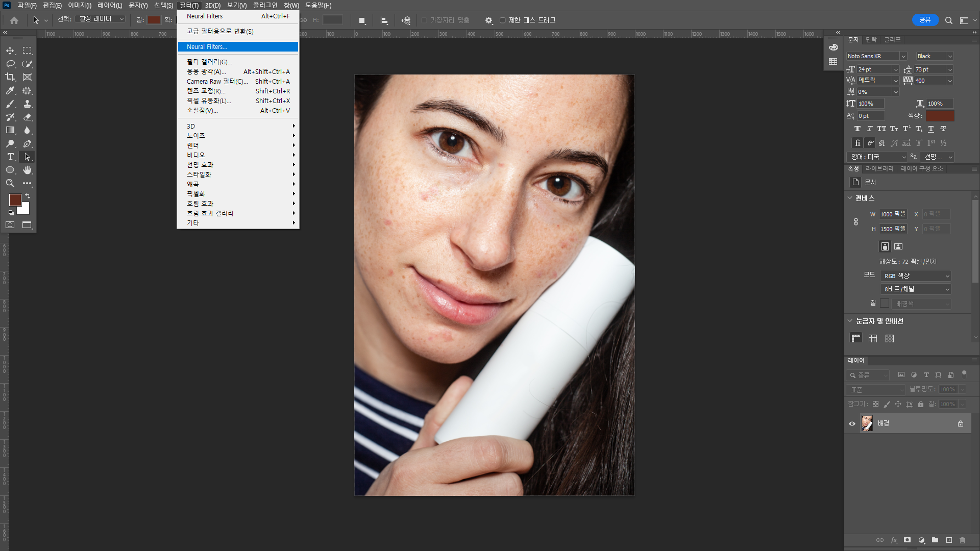Click the create new layer icon
Viewport: 980px width, 551px height.
pos(949,540)
